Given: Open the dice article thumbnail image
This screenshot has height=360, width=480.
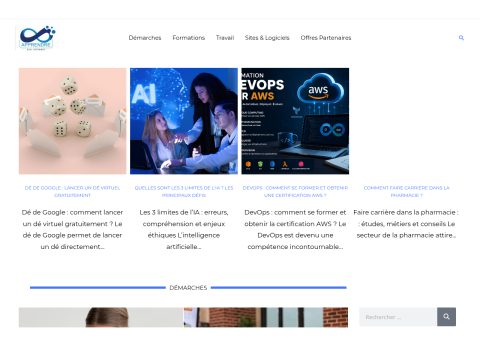Looking at the screenshot, I should point(73,121).
